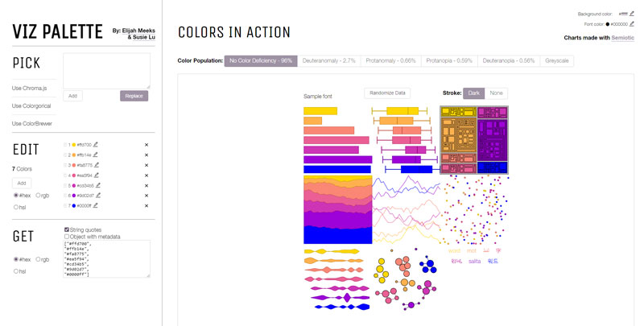
Task: Select rgb radio in the GET section
Action: click(38, 259)
